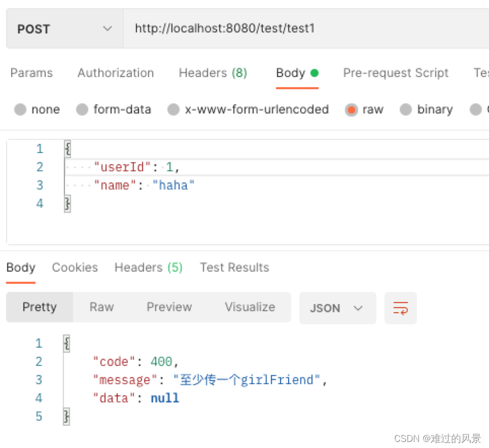Select the none body type

pos(37,109)
